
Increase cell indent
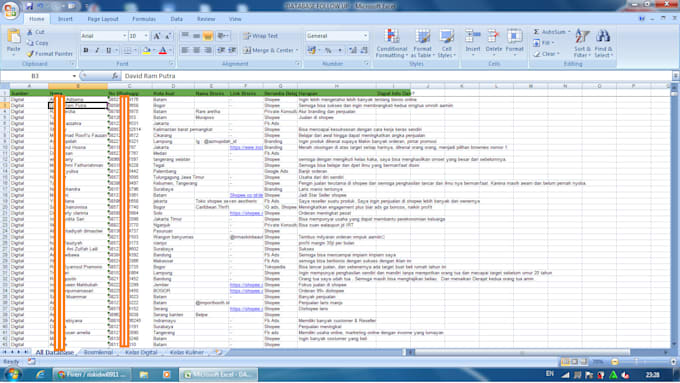point(232,50)
